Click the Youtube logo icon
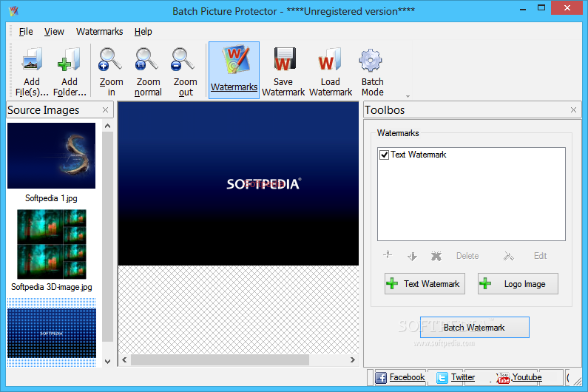Viewport: 588px width, 392px height. tap(503, 377)
